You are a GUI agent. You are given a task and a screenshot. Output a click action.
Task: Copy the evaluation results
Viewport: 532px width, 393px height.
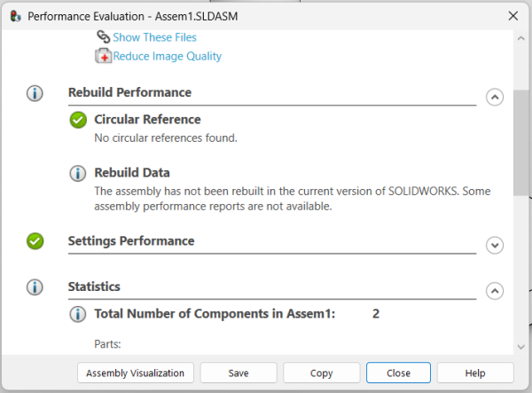321,373
